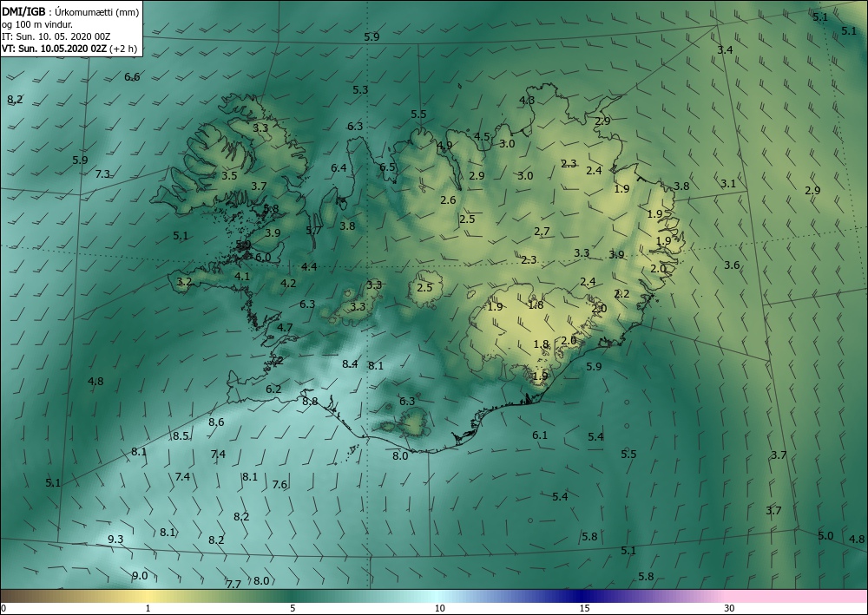868x615 pixels.
Task: Click the map value '8.4'
Action: (350, 364)
